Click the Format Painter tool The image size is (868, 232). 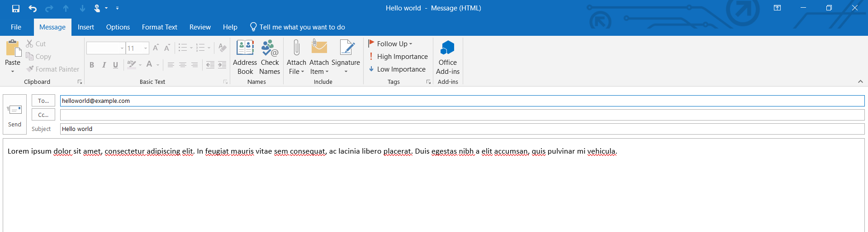[53, 69]
